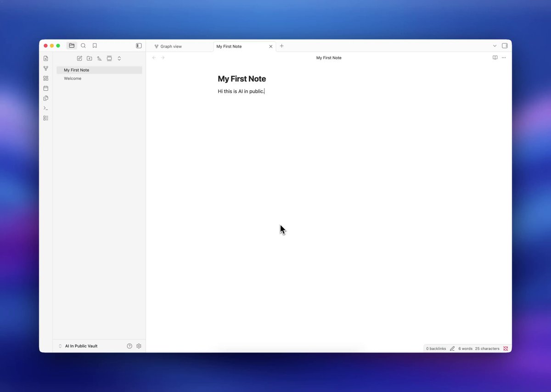Switch note to reading view
Viewport: 551px width, 392px height.
(495, 58)
